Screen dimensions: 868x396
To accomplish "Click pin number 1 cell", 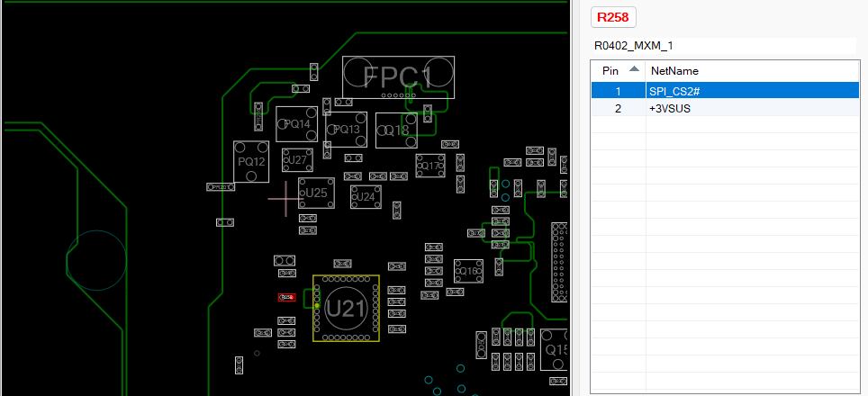I will [619, 90].
